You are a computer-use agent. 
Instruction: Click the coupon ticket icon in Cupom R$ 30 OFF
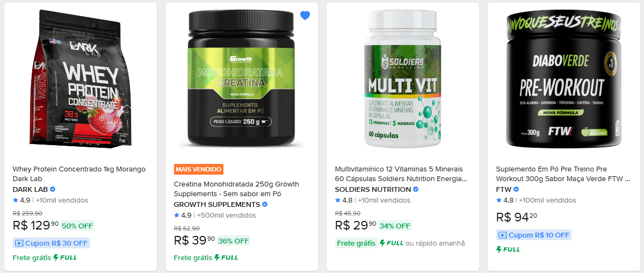19,243
